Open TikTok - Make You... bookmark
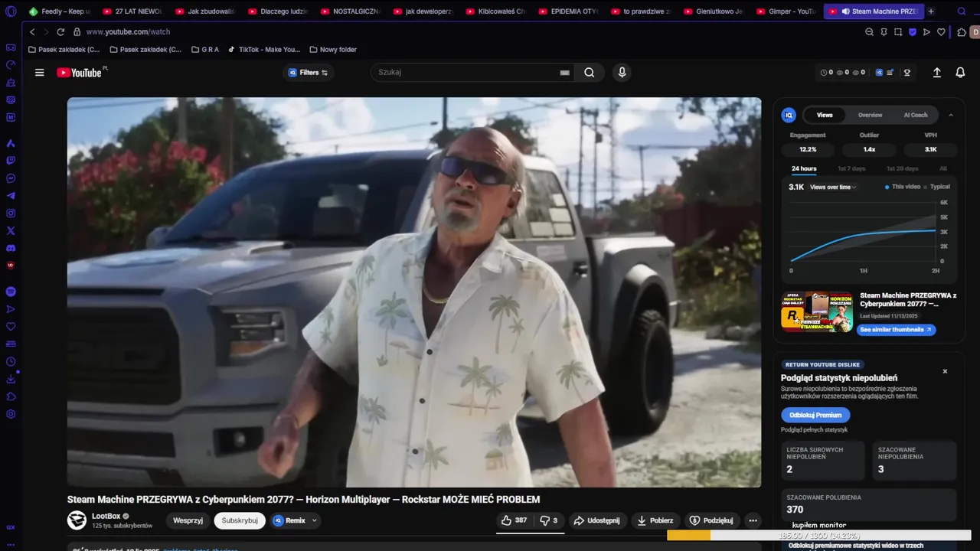The height and width of the screenshot is (551, 980). (x=264, y=50)
